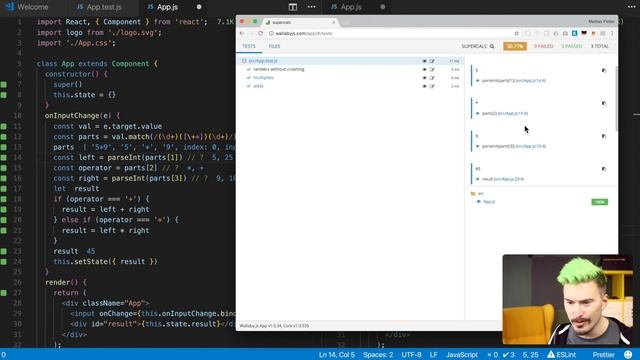Open more actions menu beside split editor icon

click(x=311, y=7)
